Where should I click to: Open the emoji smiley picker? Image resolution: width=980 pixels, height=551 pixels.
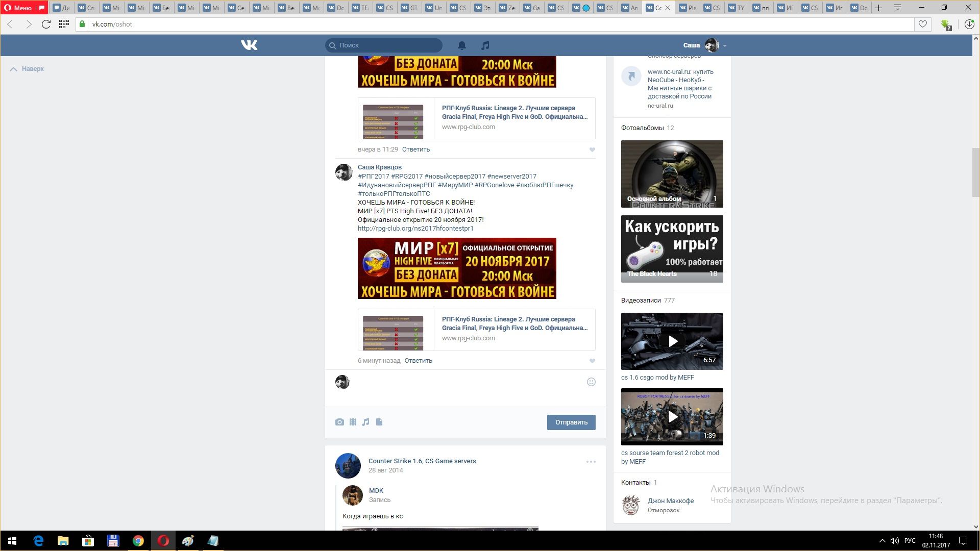click(591, 382)
